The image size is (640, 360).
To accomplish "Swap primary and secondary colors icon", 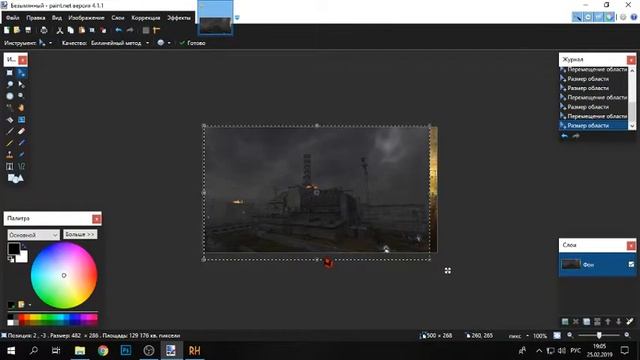I will [24, 247].
